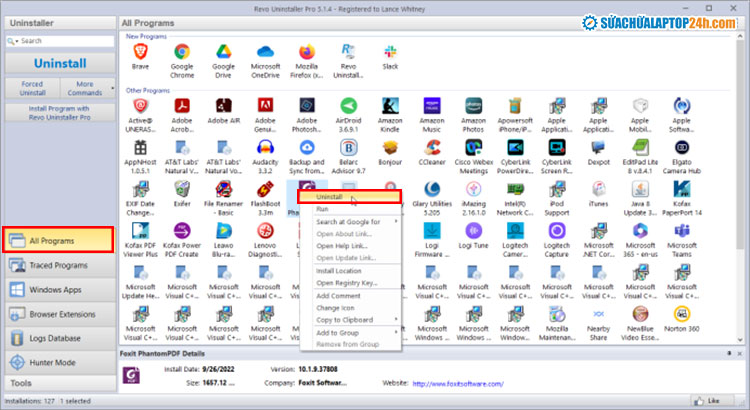Open the All Programs section

click(59, 240)
